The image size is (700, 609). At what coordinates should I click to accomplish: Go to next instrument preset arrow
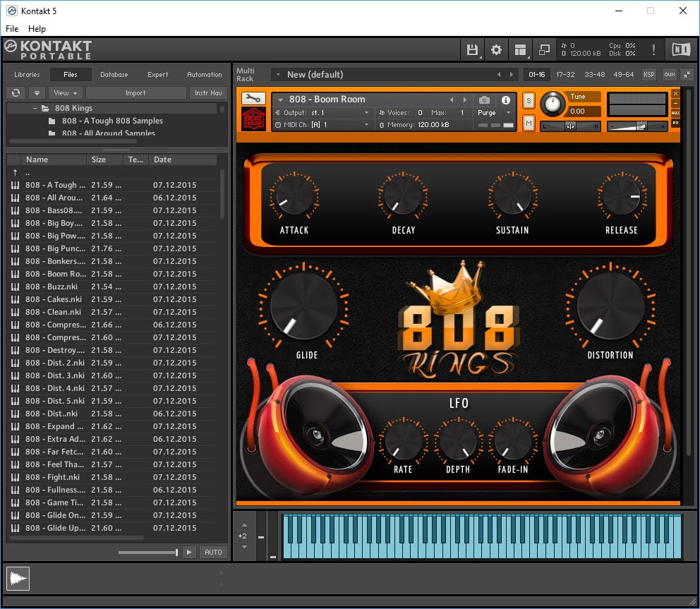[465, 100]
